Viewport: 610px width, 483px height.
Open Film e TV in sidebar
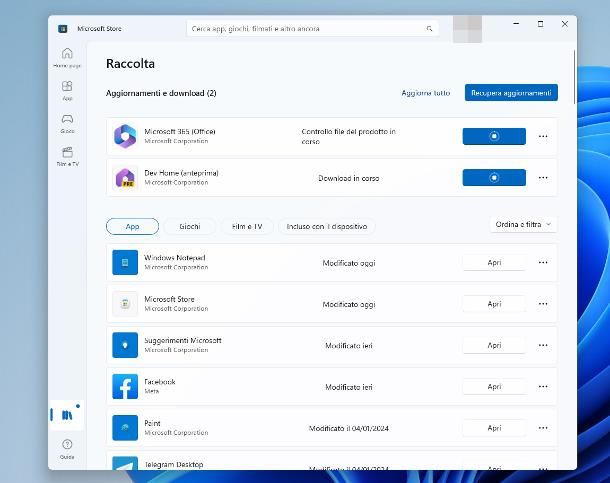tap(67, 156)
